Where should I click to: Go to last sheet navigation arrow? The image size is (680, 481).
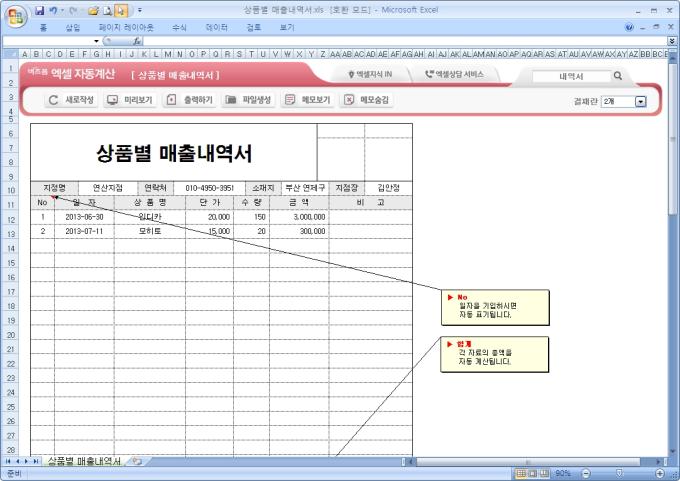point(36,461)
